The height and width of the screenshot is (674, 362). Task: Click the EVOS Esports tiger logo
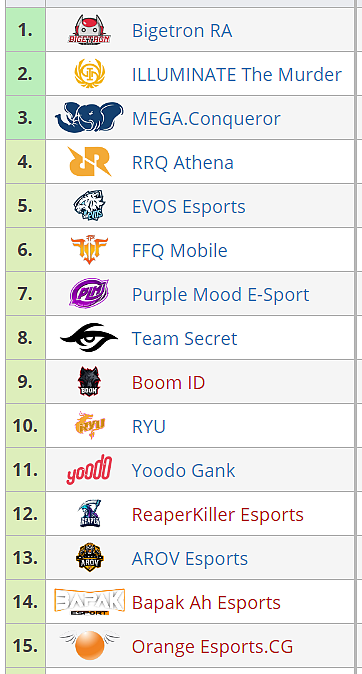click(x=89, y=205)
